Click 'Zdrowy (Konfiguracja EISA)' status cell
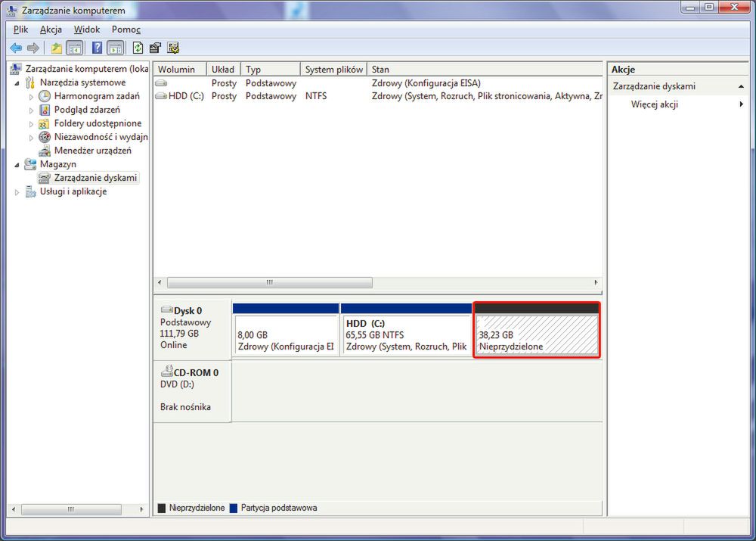Image resolution: width=756 pixels, height=541 pixels. click(x=426, y=83)
